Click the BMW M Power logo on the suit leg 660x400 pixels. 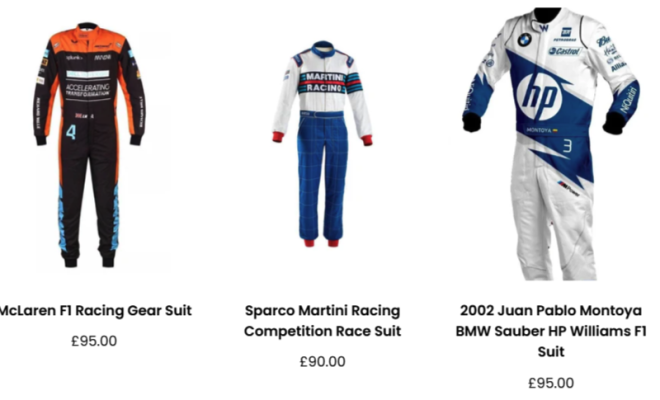569,188
